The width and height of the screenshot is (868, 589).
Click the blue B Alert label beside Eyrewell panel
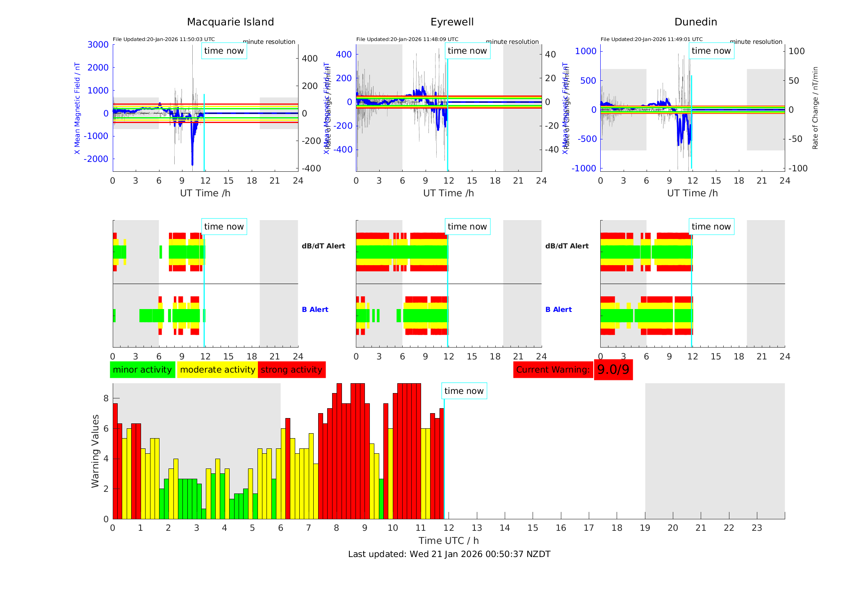tap(558, 309)
